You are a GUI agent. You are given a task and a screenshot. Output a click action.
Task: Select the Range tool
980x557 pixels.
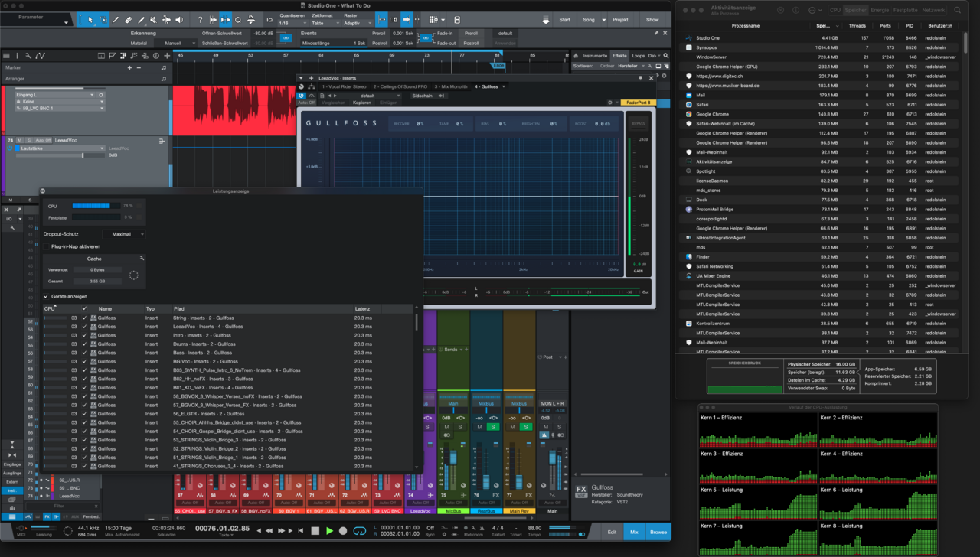103,20
